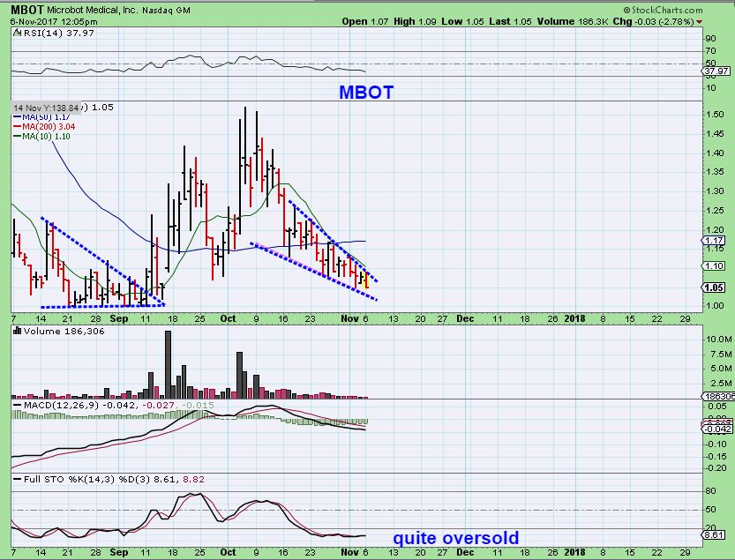
Task: Click the 2018 label on price chart date axis
Action: pos(574,318)
